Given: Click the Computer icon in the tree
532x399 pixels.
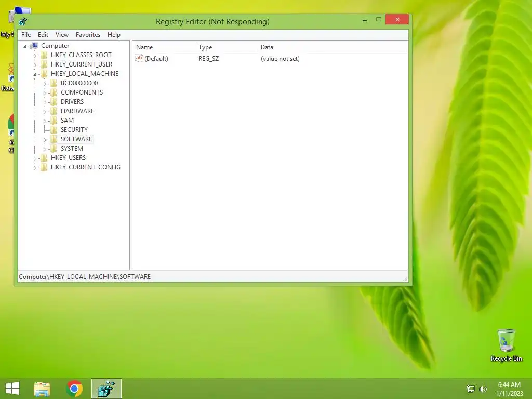Looking at the screenshot, I should pos(35,46).
